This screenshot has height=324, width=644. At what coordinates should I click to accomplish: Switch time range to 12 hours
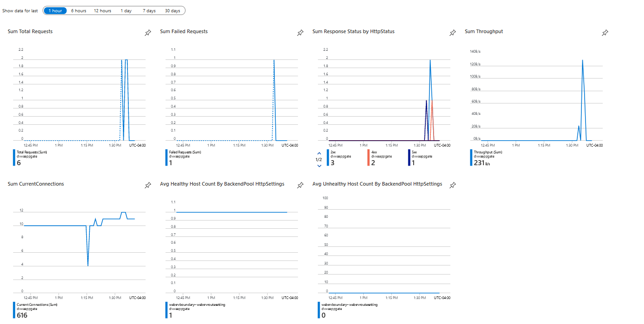pos(102,10)
